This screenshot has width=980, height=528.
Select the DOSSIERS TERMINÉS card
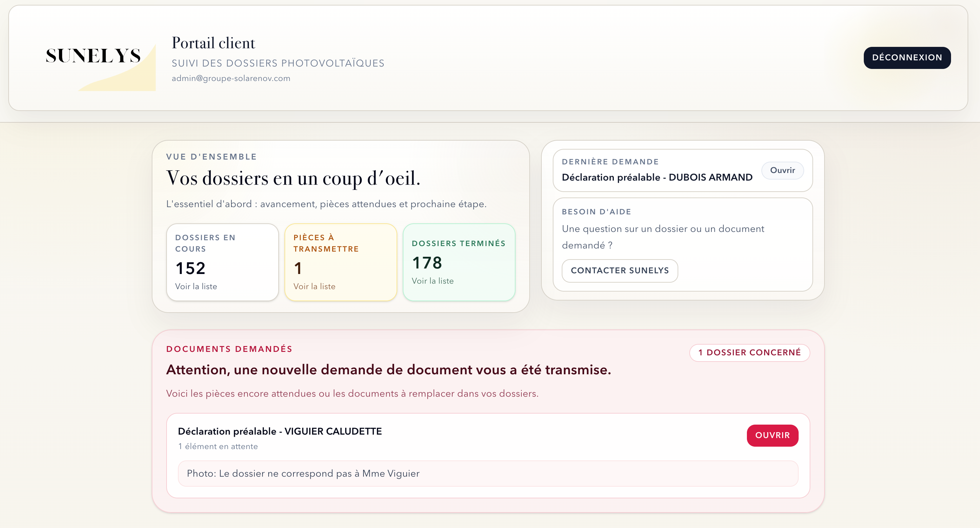click(459, 262)
